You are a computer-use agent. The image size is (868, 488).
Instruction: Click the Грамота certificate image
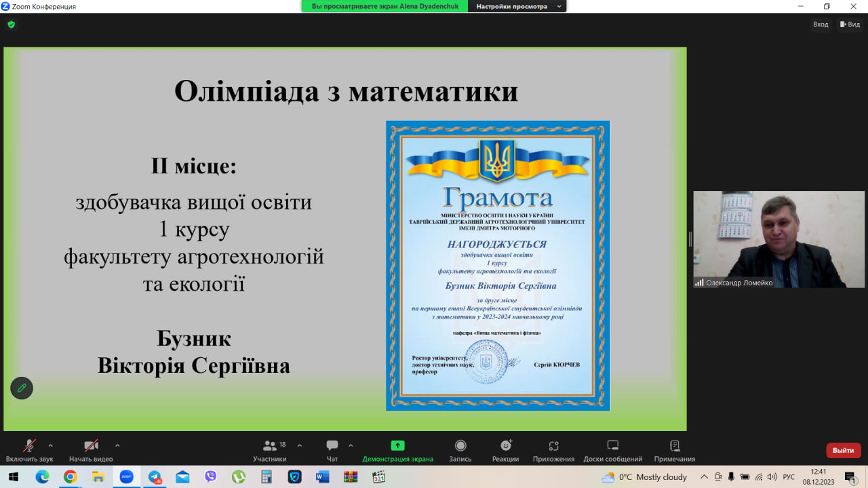[498, 266]
